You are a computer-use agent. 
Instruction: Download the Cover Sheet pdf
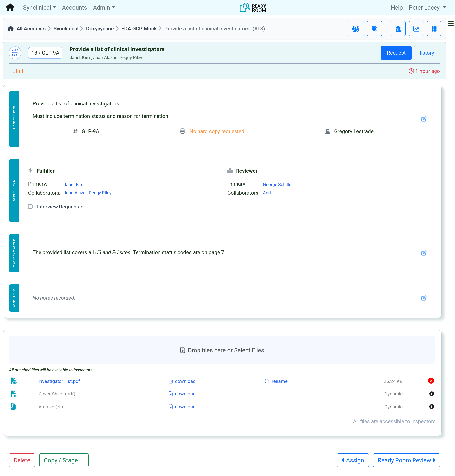click(182, 394)
